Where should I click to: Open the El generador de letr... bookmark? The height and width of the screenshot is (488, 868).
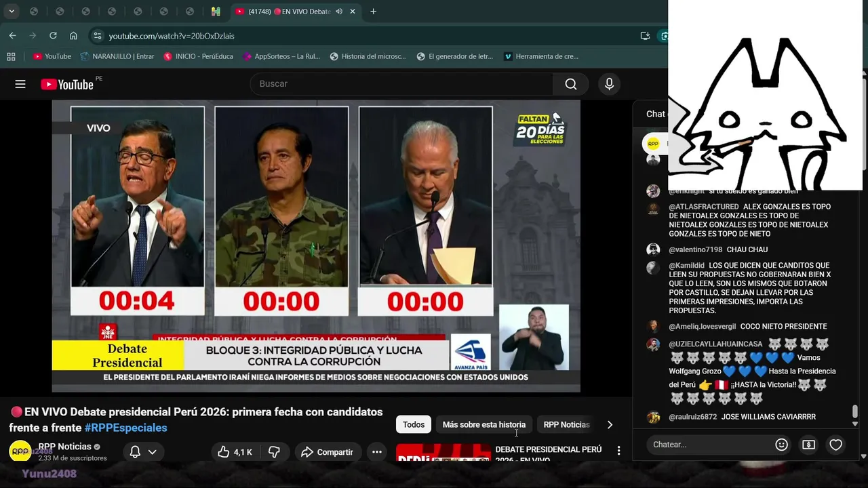click(x=455, y=56)
